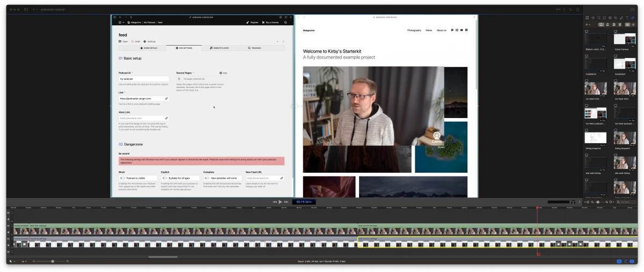The height and width of the screenshot is (272, 644).
Task: Toggle the New episodes will come switch
Action: 207,178
